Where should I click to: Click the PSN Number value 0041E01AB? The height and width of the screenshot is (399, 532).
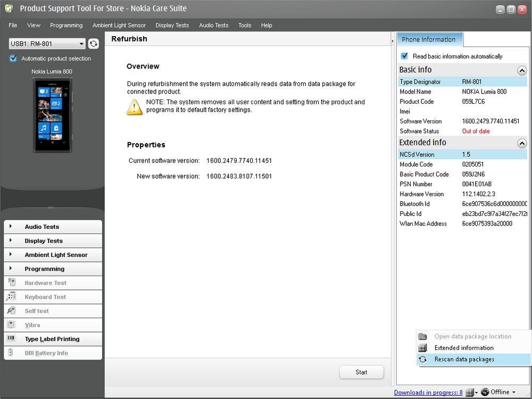click(477, 184)
